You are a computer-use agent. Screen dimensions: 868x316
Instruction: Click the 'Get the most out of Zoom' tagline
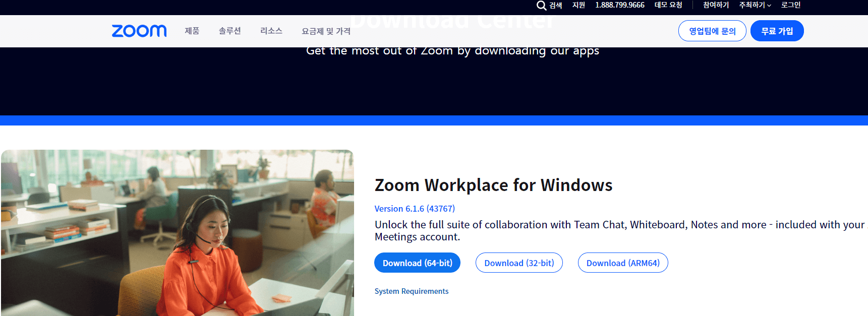pyautogui.click(x=452, y=51)
